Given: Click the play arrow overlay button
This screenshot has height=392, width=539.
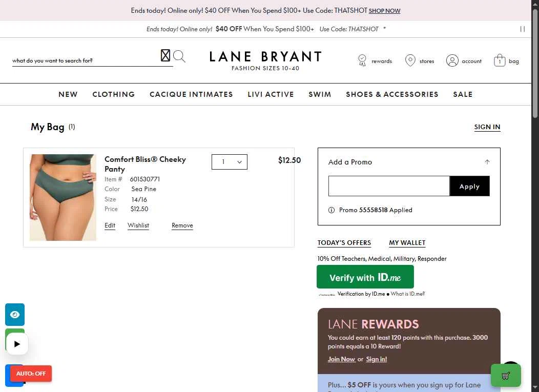Looking at the screenshot, I should pyautogui.click(x=17, y=344).
